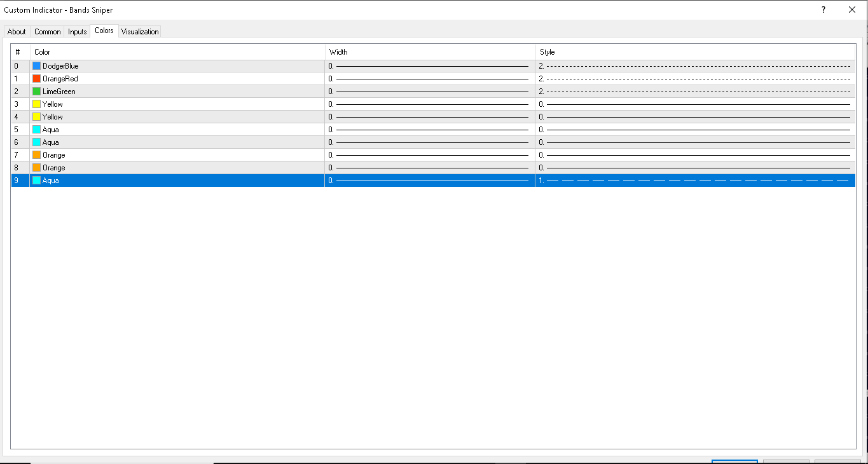
Task: Click the Aqua swatch in row 5
Action: click(37, 130)
